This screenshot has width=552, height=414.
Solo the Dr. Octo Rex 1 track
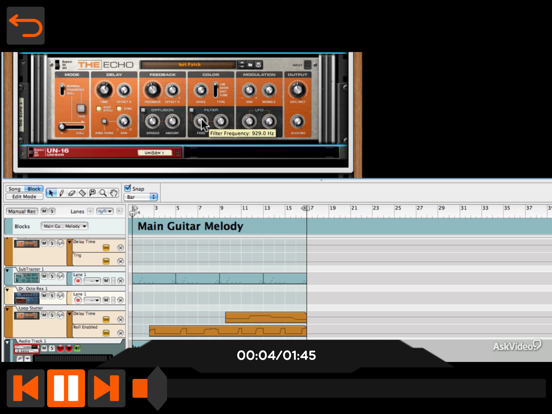(x=52, y=296)
